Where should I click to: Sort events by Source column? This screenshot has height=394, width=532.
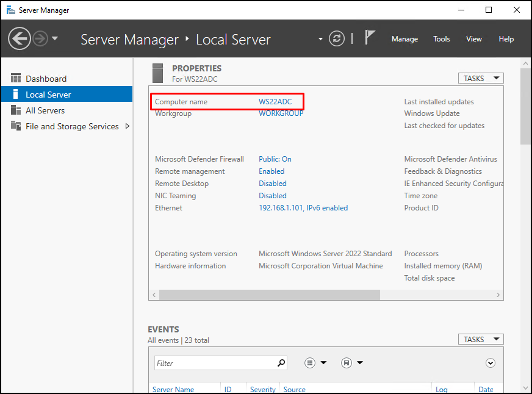pos(294,389)
